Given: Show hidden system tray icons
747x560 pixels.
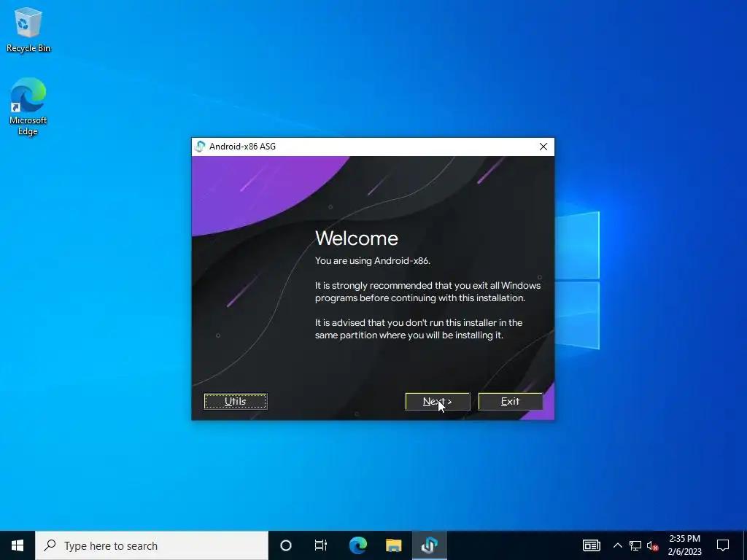Looking at the screenshot, I should (x=617, y=545).
